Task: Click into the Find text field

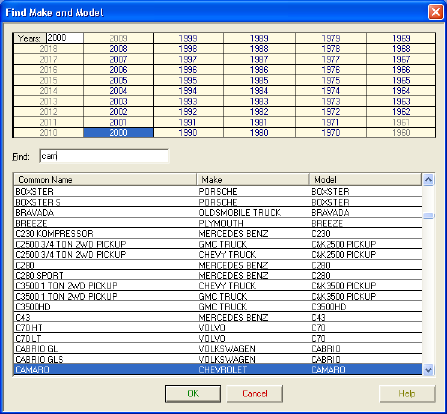Action: pos(104,156)
